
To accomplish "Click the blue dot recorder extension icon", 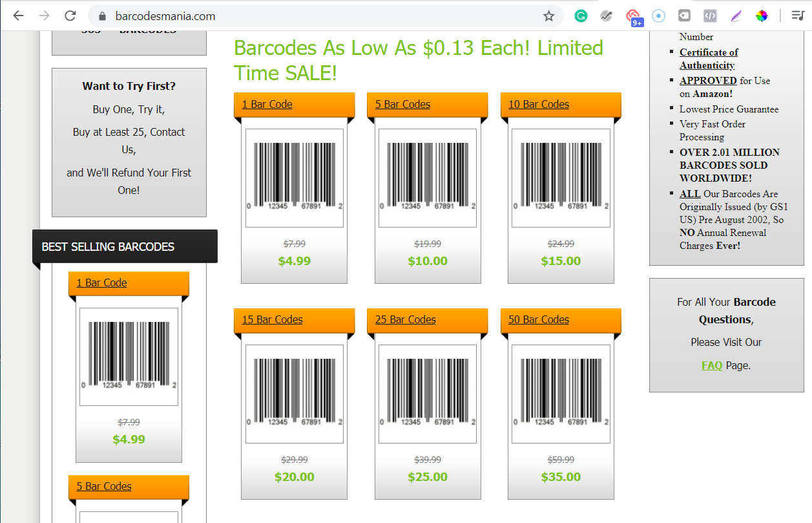I will tap(659, 15).
